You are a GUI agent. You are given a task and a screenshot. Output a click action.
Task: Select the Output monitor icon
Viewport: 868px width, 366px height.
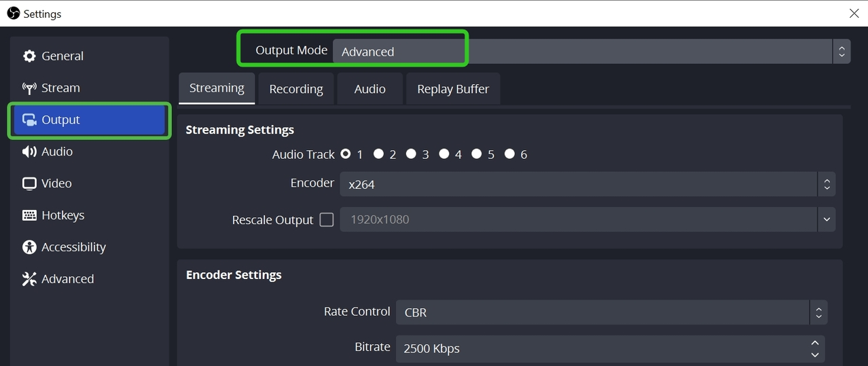tap(29, 120)
